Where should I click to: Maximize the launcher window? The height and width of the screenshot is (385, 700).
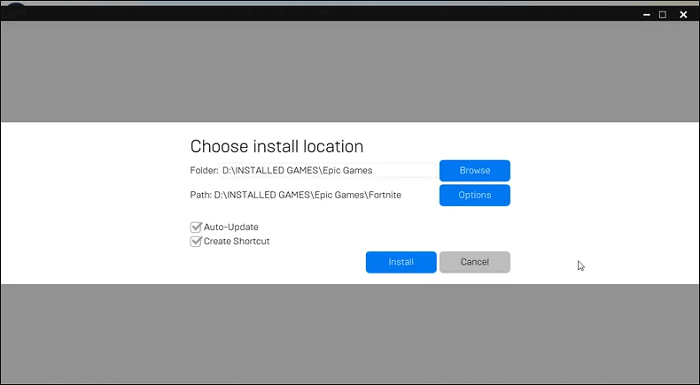[662, 15]
